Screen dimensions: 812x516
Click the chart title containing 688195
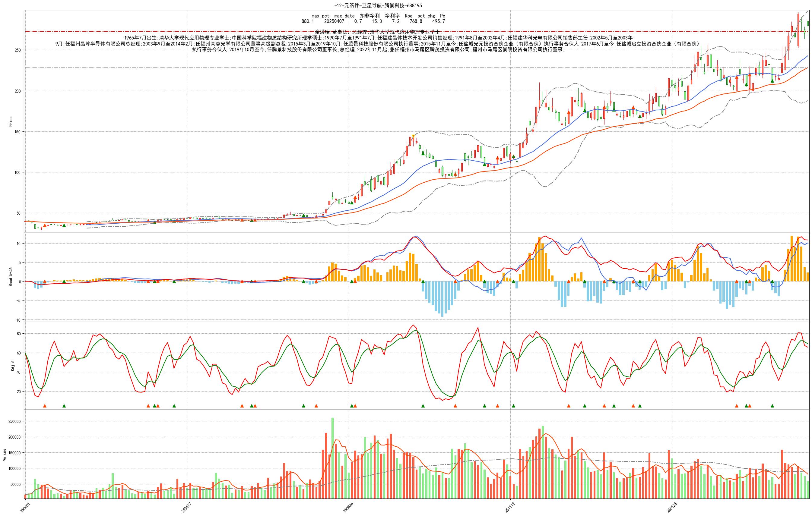(x=378, y=5)
